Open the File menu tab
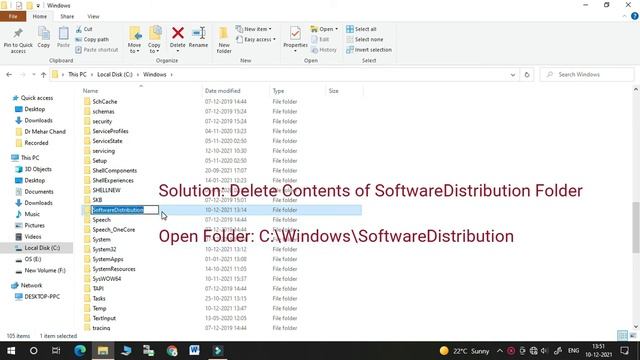Image resolution: width=640 pixels, height=360 pixels. (x=13, y=16)
